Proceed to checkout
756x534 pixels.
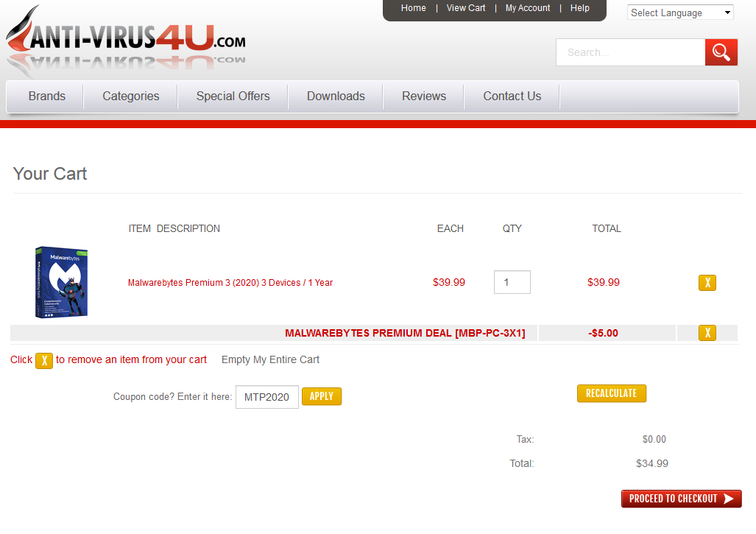[681, 499]
